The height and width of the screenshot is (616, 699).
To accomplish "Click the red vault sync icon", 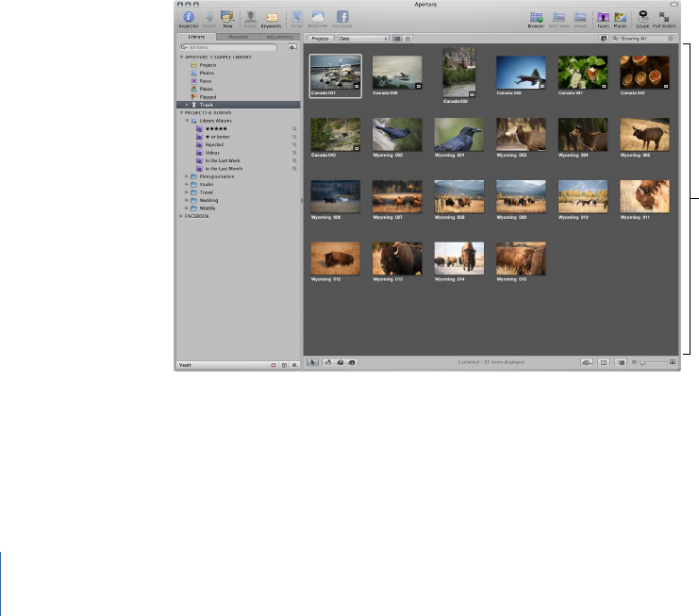I will tap(274, 365).
